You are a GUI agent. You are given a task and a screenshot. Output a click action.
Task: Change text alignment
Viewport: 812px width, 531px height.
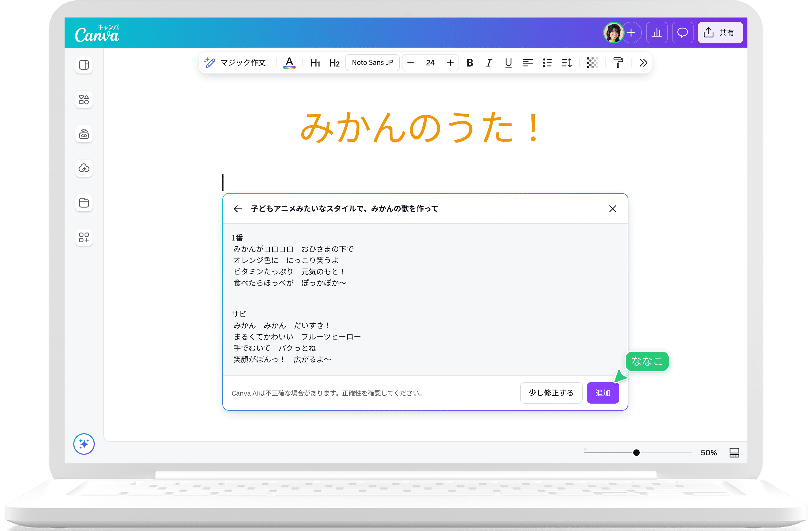point(527,63)
